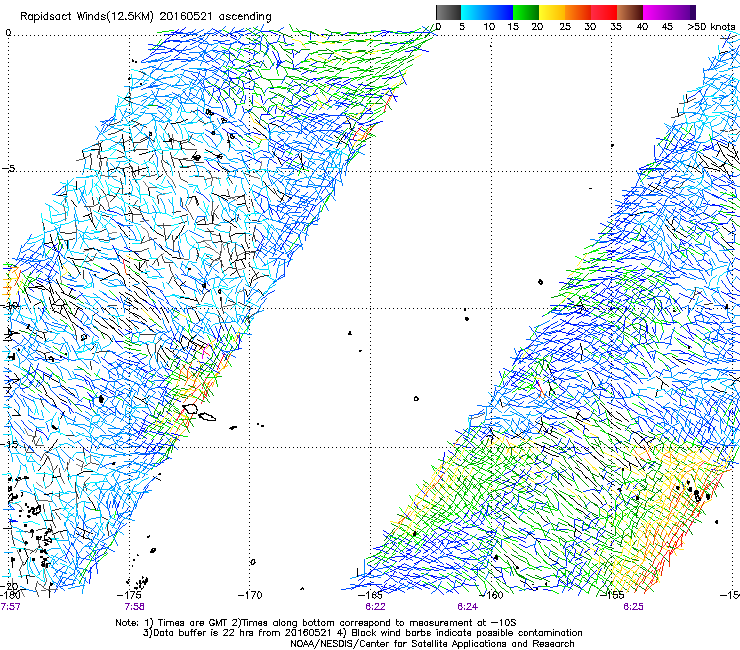Click the '35' legend tick label

616,26
